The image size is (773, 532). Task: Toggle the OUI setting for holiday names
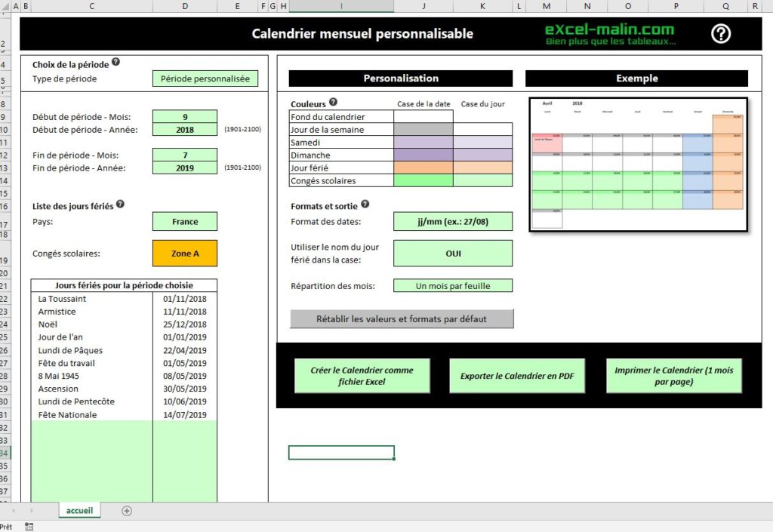453,253
